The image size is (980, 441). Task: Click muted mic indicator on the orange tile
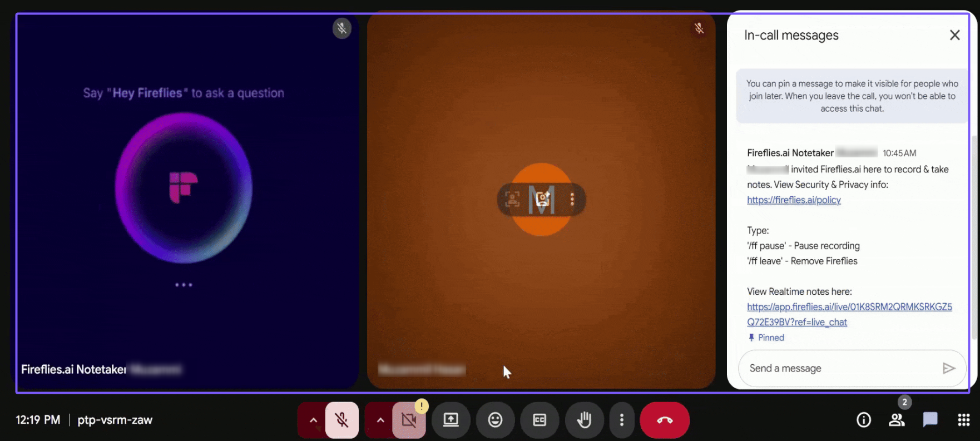point(699,28)
